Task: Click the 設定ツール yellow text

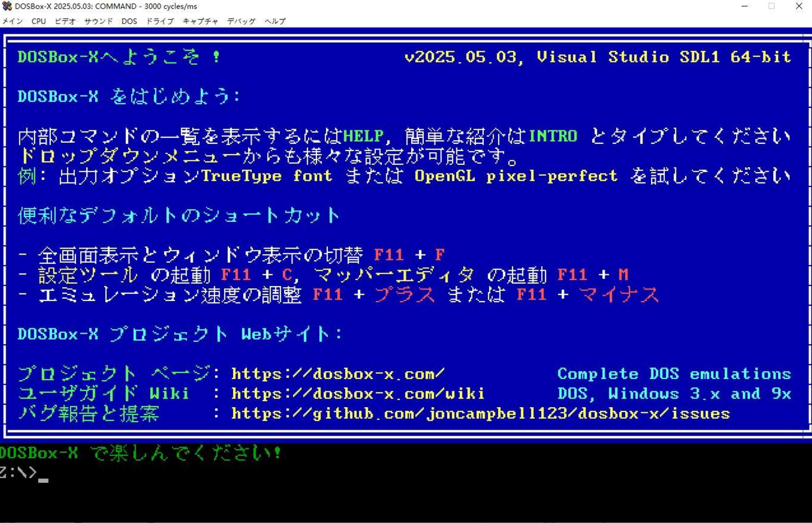Action: 88,275
